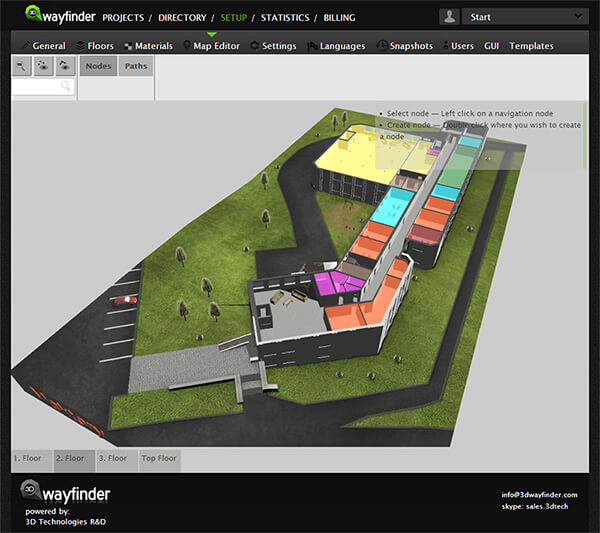Click the footer wayfinder logo
The image size is (600, 533).
[65, 492]
